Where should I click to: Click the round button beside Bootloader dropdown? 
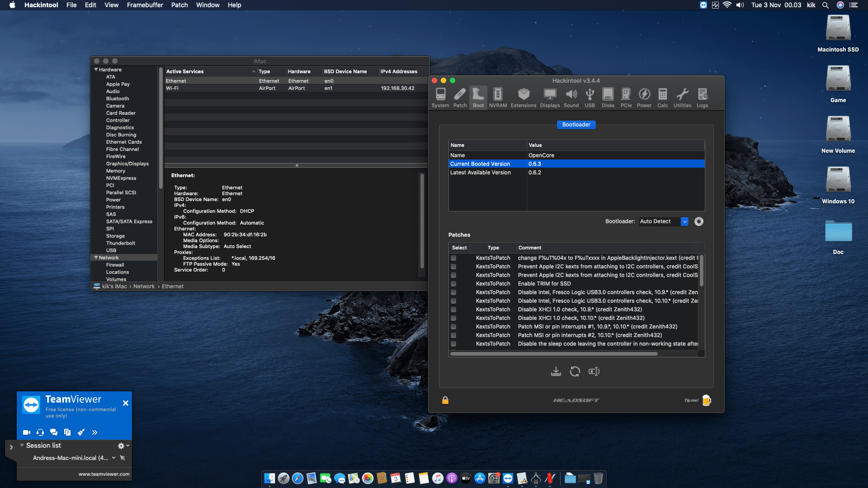tap(699, 221)
